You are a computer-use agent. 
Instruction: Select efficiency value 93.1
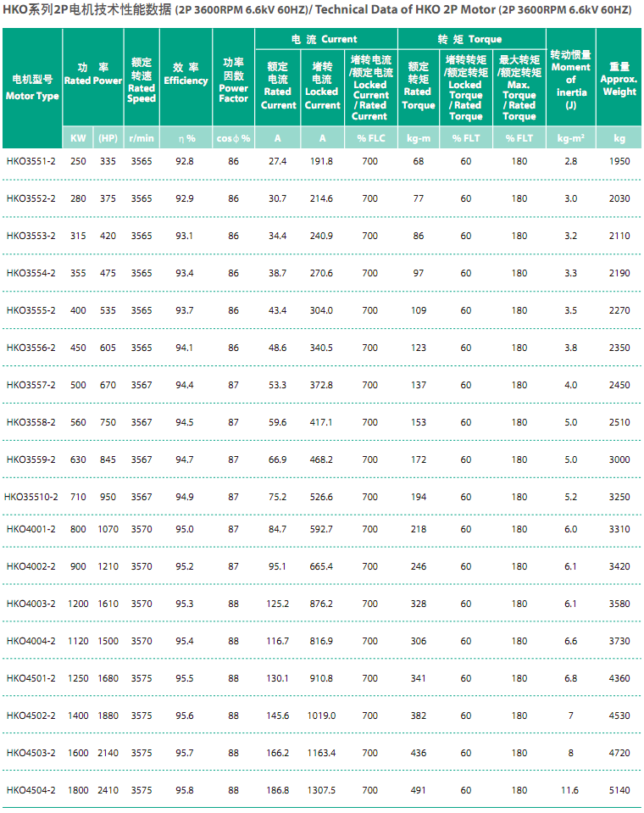point(185,236)
